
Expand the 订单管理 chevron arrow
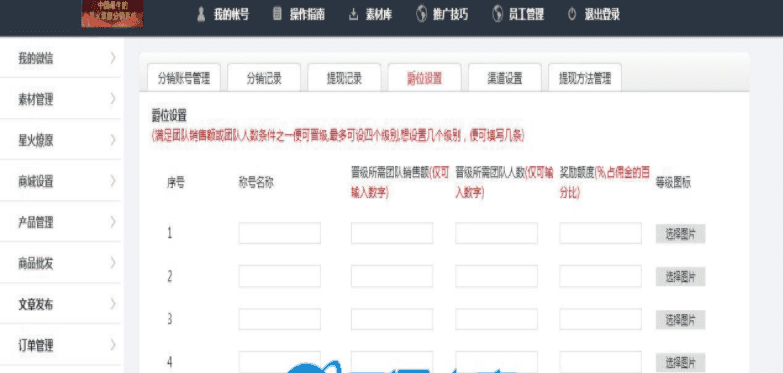pos(113,345)
